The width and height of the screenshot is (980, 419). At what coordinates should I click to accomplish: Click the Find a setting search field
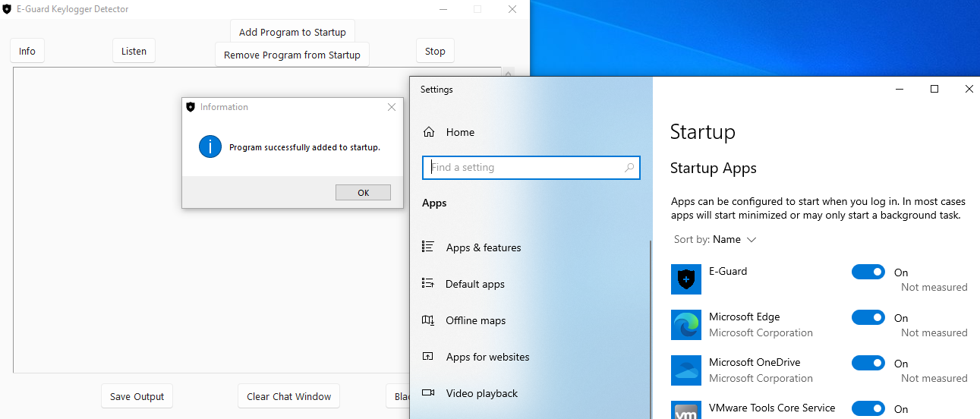click(531, 168)
